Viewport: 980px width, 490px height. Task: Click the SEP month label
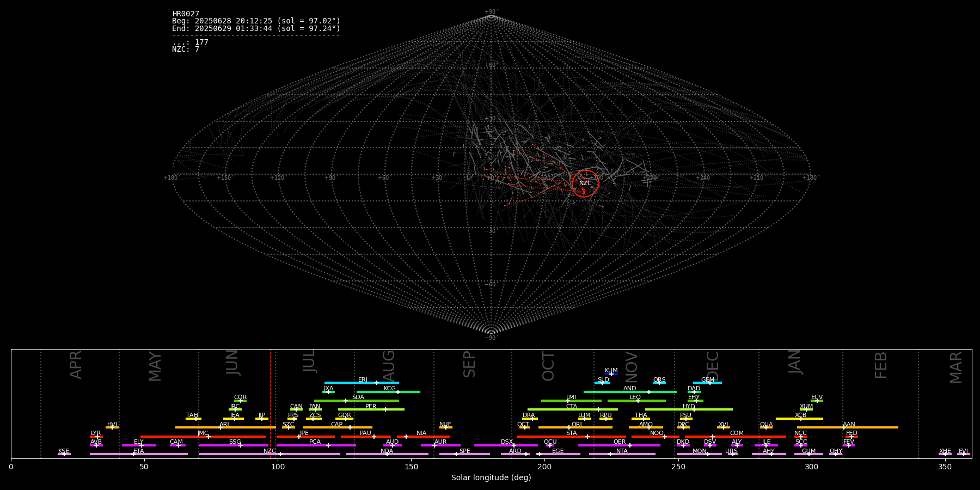469,364
